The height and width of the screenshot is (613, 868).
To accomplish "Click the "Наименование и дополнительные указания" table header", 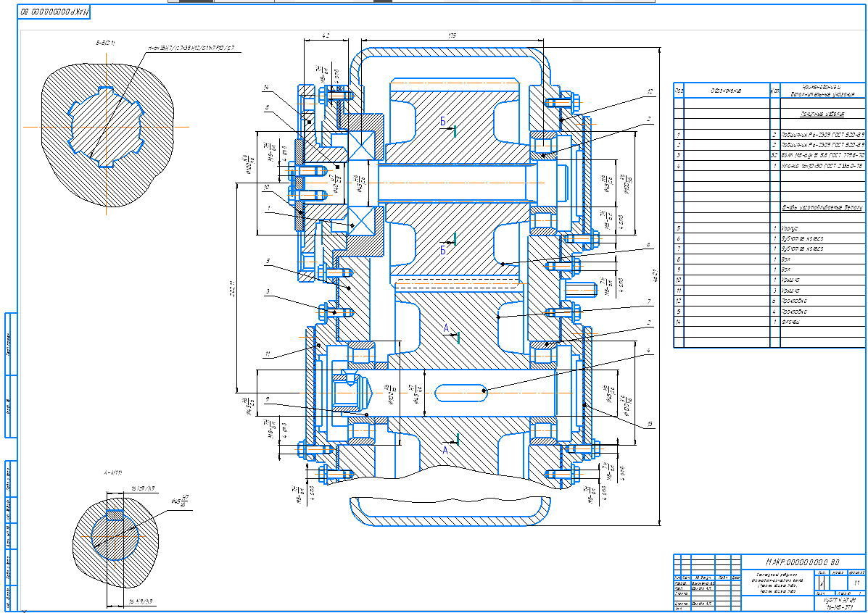I will pos(822,90).
